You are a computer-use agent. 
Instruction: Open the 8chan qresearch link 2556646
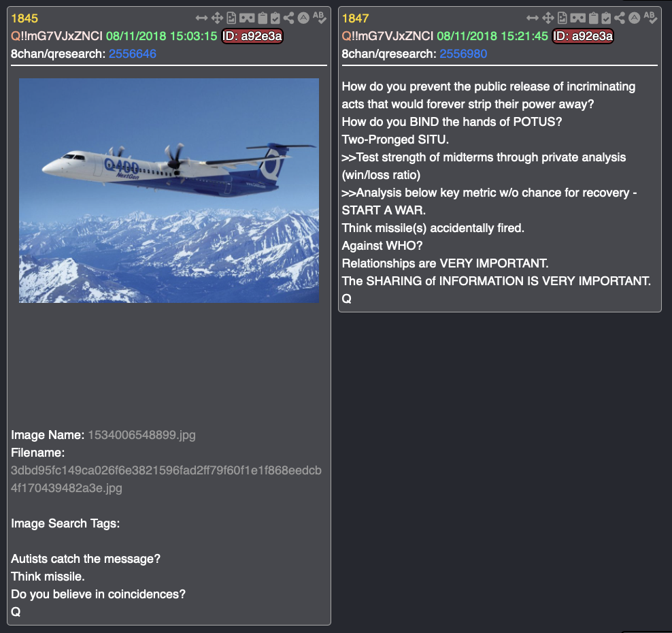click(x=133, y=54)
